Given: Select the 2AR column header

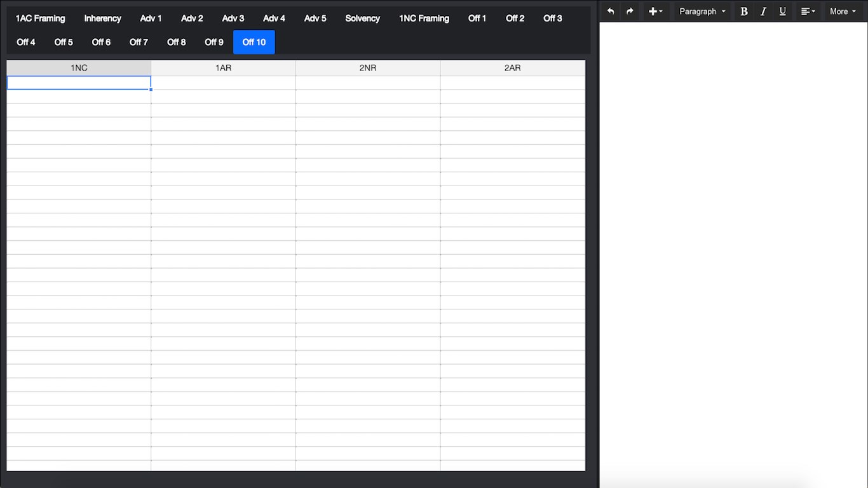Looking at the screenshot, I should 513,68.
